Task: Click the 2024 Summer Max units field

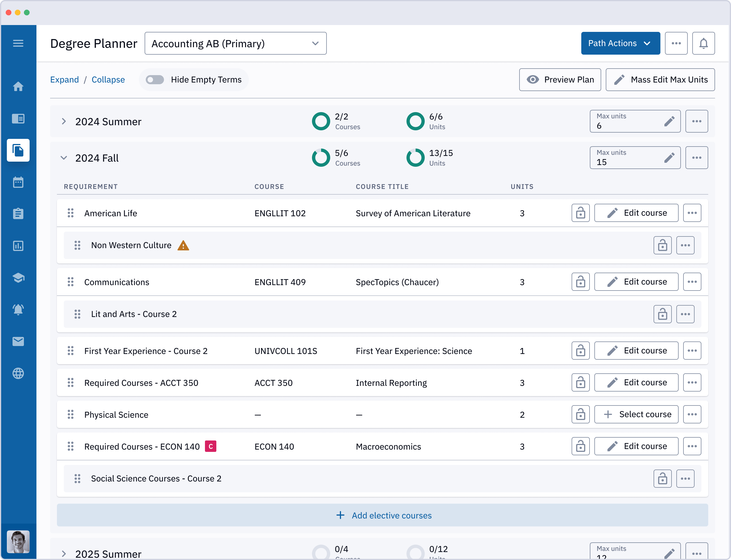Action: (635, 121)
